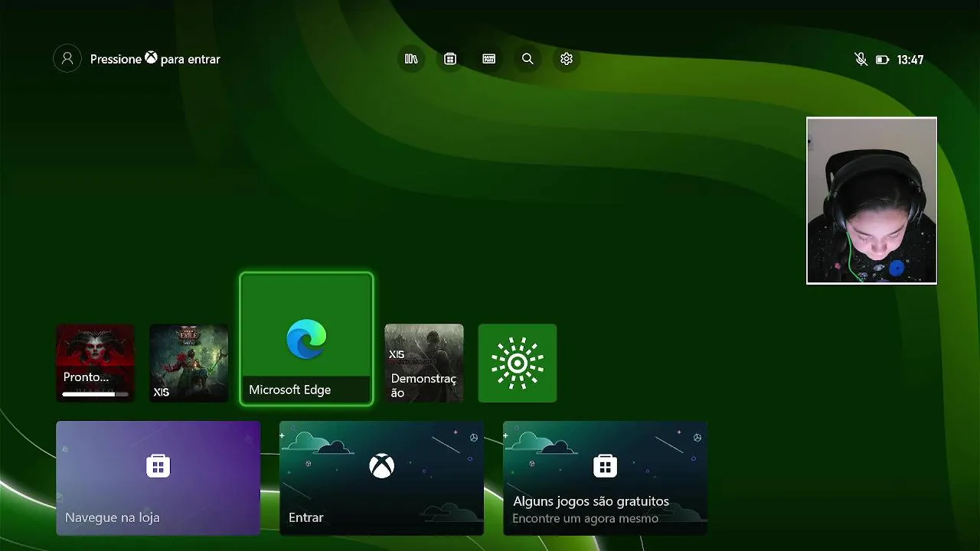This screenshot has width=980, height=551.
Task: Select the 'Entrar' card
Action: coord(381,478)
